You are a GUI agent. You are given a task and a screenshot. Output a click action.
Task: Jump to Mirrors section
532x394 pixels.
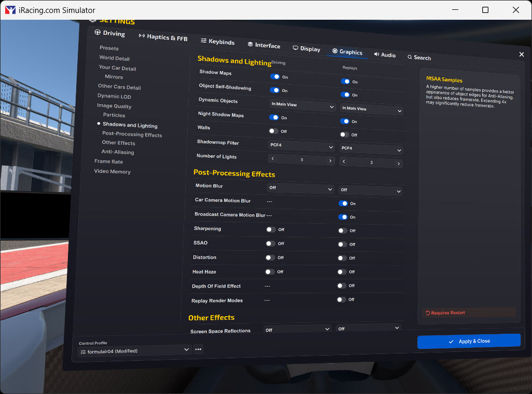(114, 77)
